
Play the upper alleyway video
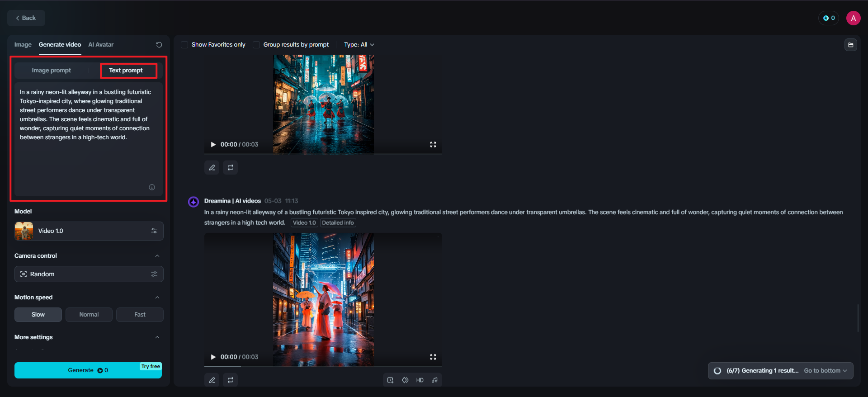tap(213, 145)
